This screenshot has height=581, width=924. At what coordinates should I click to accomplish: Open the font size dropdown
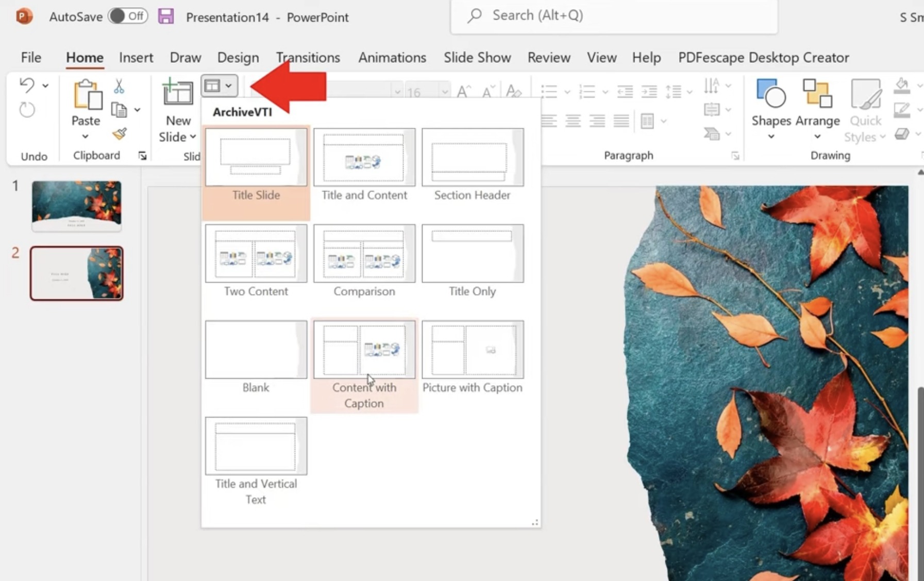tap(444, 92)
